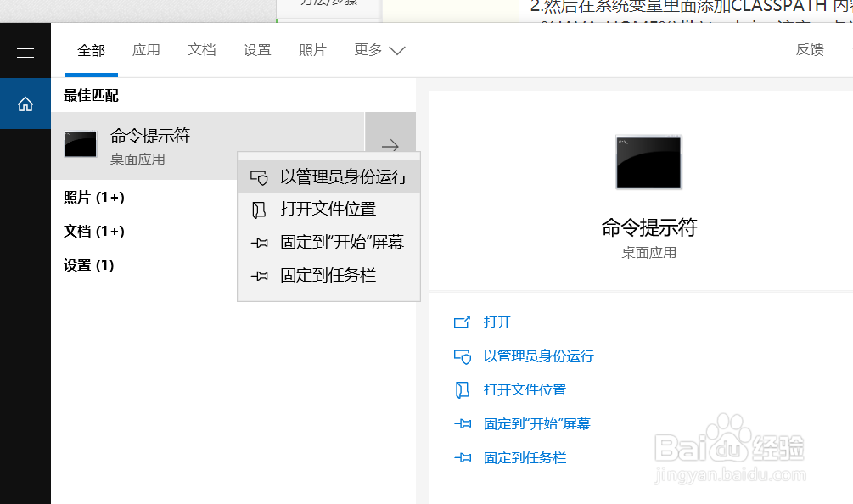The height and width of the screenshot is (504, 853).
Task: Switch to the 照片 tab
Action: pyautogui.click(x=313, y=50)
